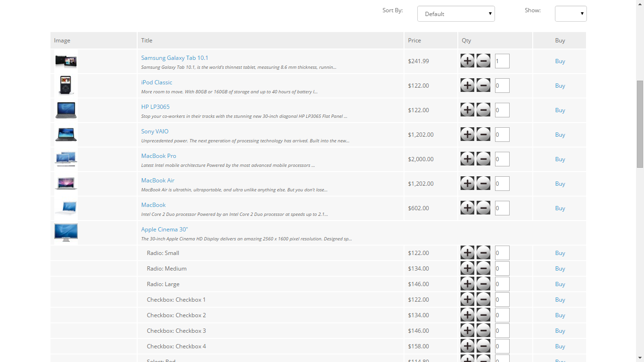Remove one Sony VAIO with minus icon
Image resolution: width=644 pixels, height=362 pixels.
(483, 134)
